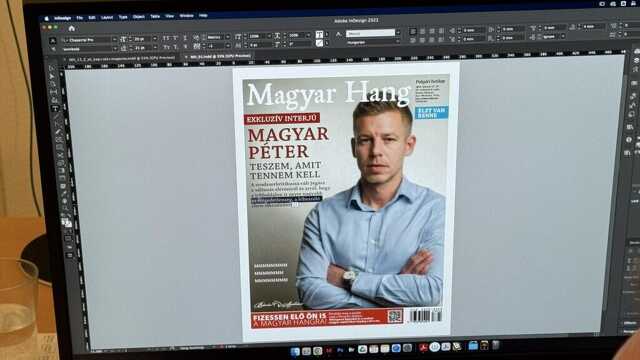Screen dimensions: 640x360
Task: Open the Apple menu
Action: 47,19
